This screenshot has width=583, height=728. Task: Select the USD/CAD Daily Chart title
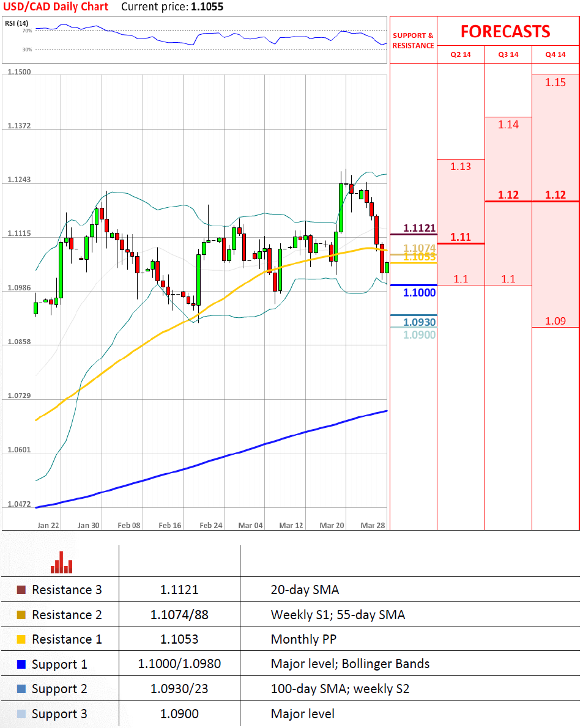(x=56, y=7)
